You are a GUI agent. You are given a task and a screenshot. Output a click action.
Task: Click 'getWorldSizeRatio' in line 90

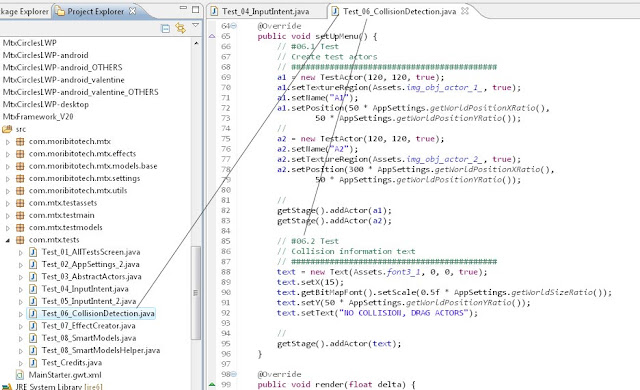point(552,292)
